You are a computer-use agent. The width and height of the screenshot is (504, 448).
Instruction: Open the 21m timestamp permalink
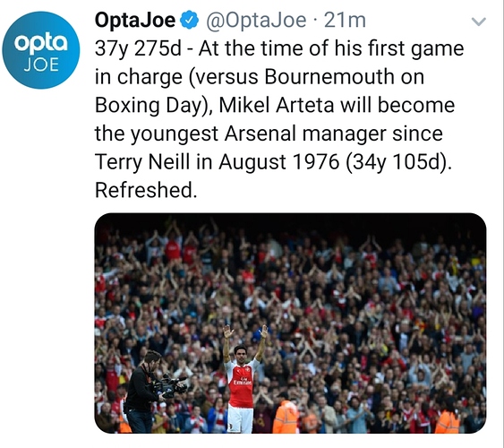click(345, 21)
